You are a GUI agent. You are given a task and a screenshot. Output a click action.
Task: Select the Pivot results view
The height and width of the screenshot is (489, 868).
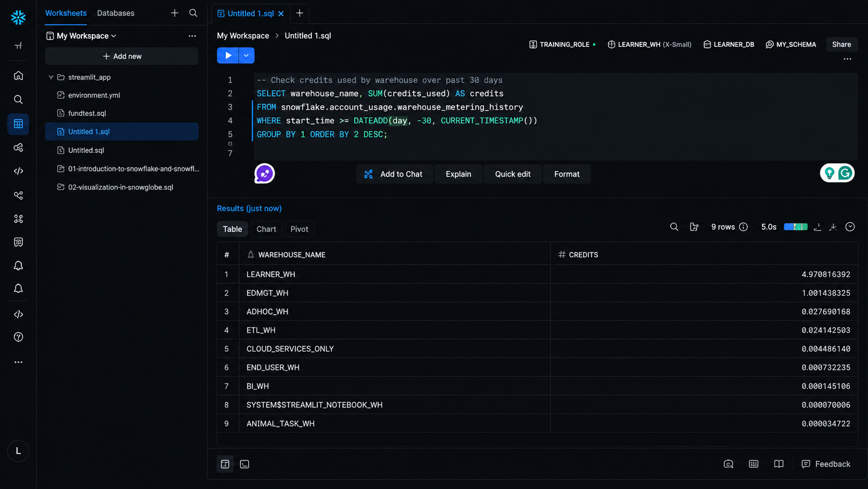click(x=299, y=229)
